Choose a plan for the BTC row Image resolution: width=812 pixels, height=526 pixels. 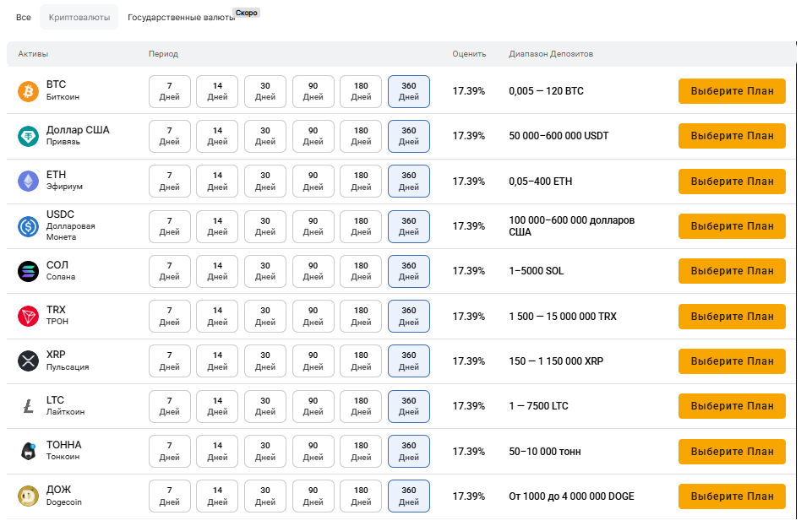click(732, 91)
